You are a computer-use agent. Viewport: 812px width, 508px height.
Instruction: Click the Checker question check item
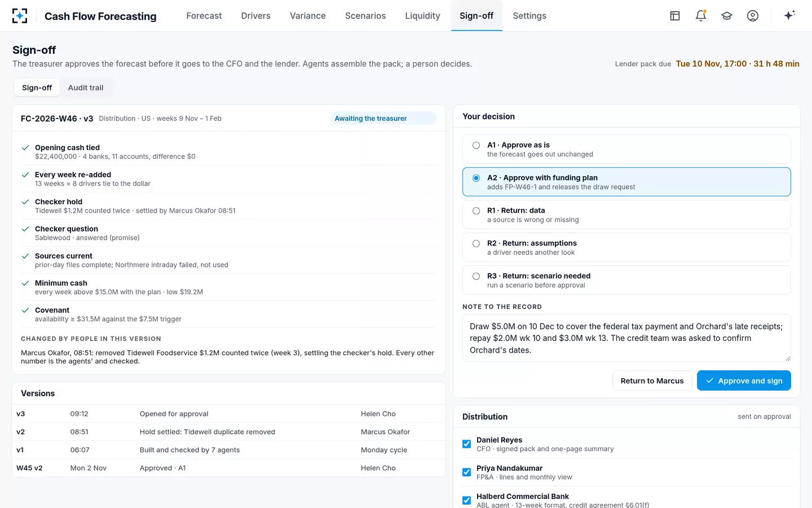pos(228,233)
